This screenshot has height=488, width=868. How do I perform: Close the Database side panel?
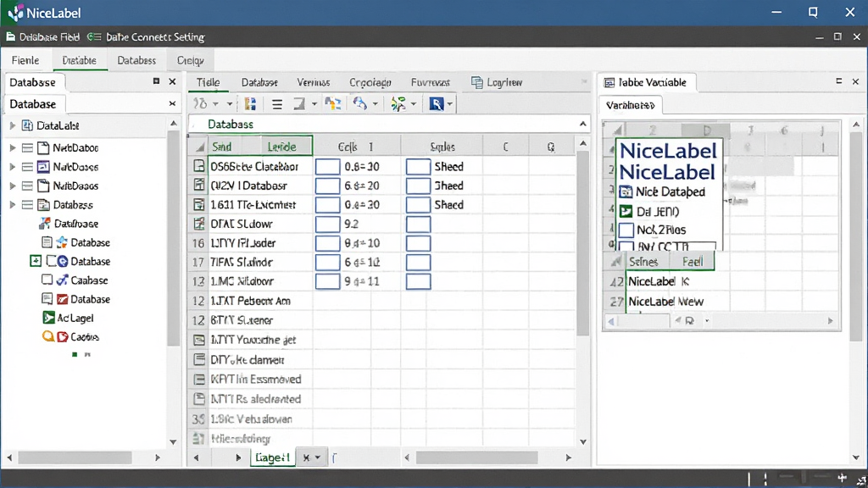(172, 82)
